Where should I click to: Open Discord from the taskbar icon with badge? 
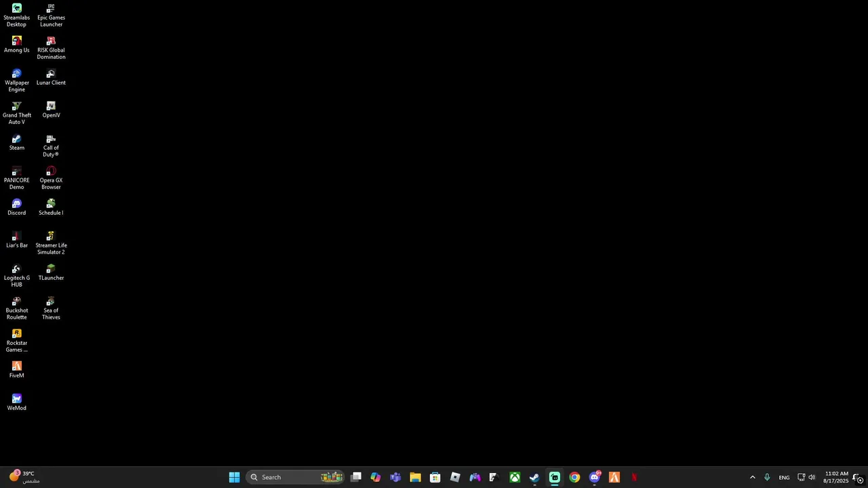(x=595, y=477)
